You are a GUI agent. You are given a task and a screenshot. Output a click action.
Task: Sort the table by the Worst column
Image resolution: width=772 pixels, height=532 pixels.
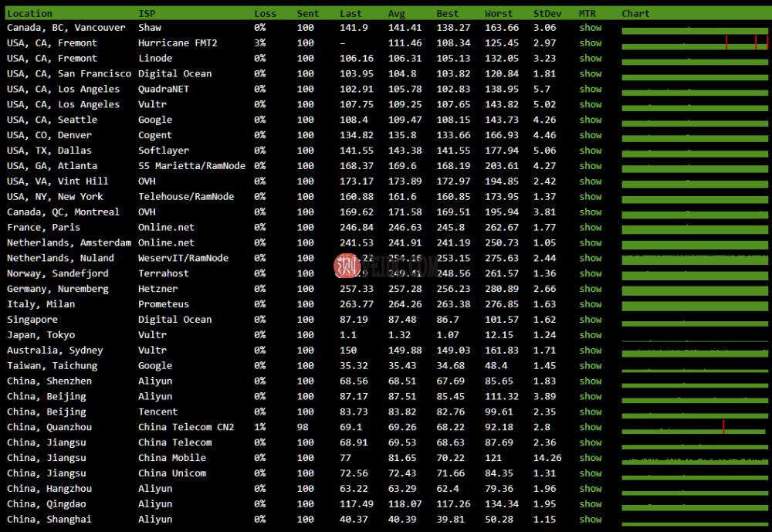click(x=499, y=13)
